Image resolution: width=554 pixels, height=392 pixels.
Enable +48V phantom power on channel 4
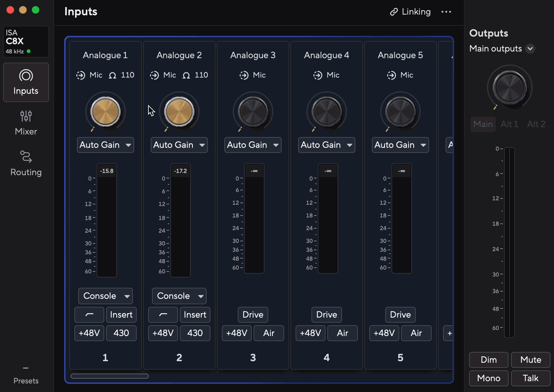click(x=311, y=333)
